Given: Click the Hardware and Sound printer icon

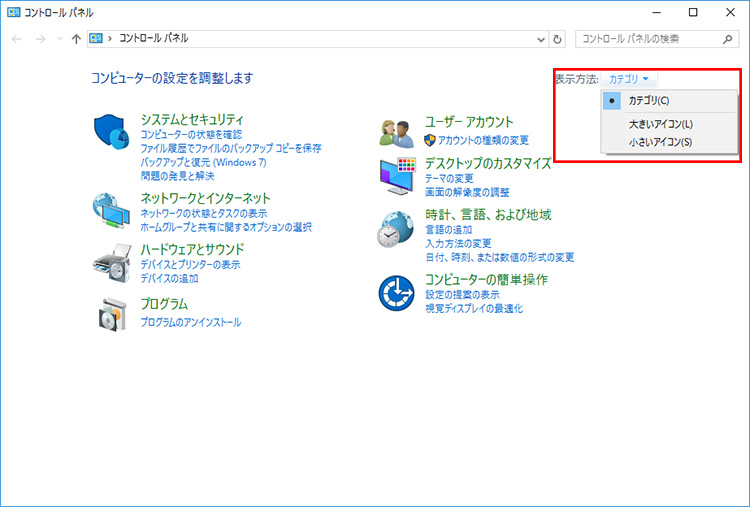Looking at the screenshot, I should (x=112, y=260).
